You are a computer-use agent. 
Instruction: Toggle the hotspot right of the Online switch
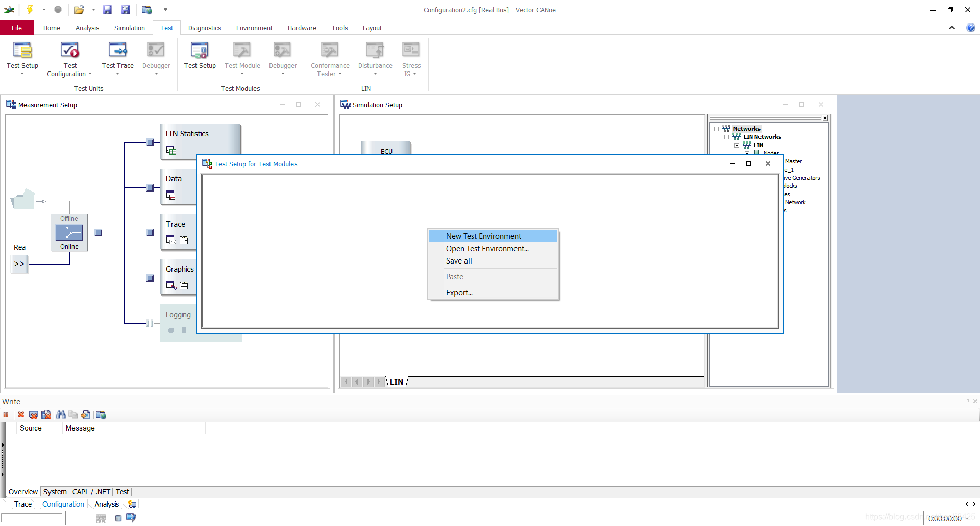pos(99,233)
